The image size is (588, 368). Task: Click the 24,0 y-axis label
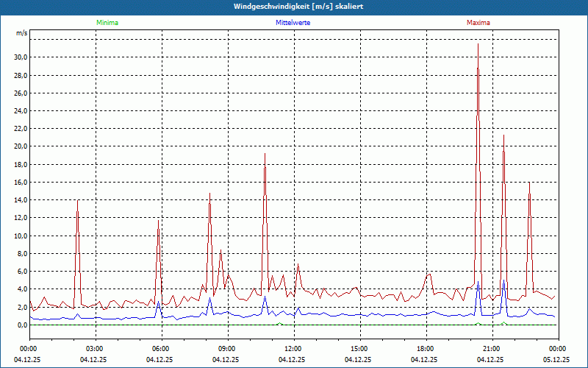[x=21, y=111]
